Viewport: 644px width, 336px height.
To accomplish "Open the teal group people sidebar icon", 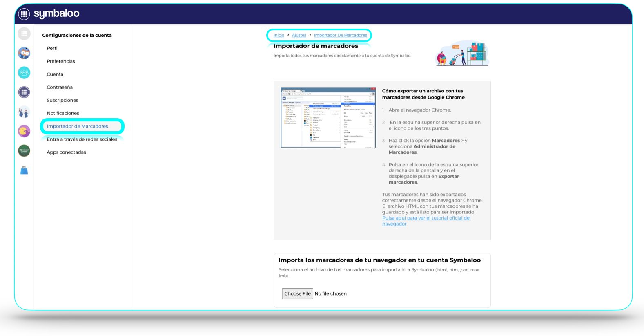I will pyautogui.click(x=24, y=73).
